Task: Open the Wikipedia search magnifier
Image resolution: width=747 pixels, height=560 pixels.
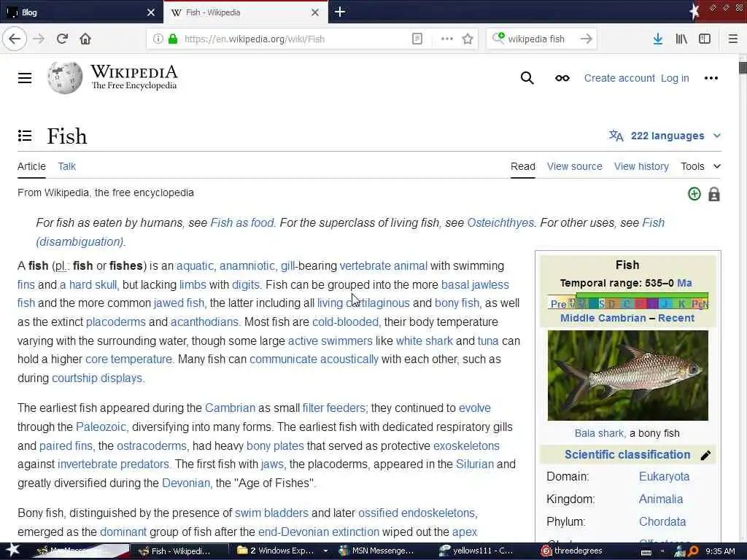Action: coord(527,78)
